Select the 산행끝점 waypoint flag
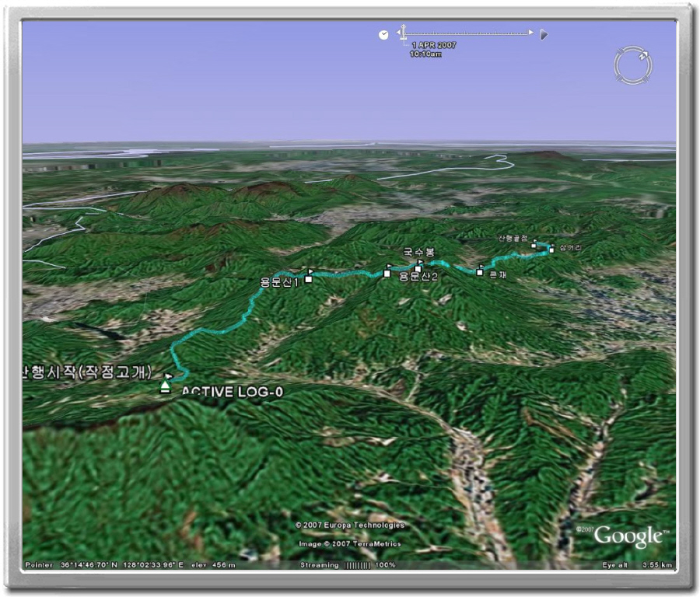Screen dimensions: 700x597 tap(534, 243)
